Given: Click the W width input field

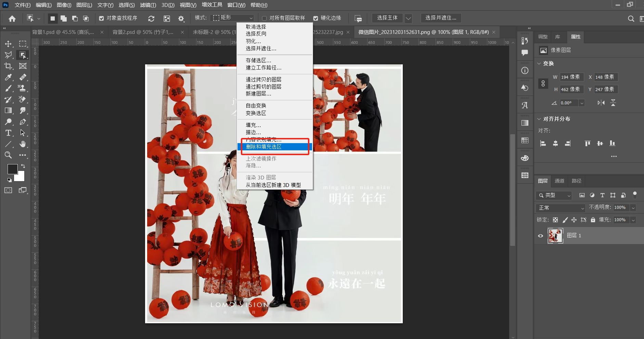Looking at the screenshot, I should point(572,77).
